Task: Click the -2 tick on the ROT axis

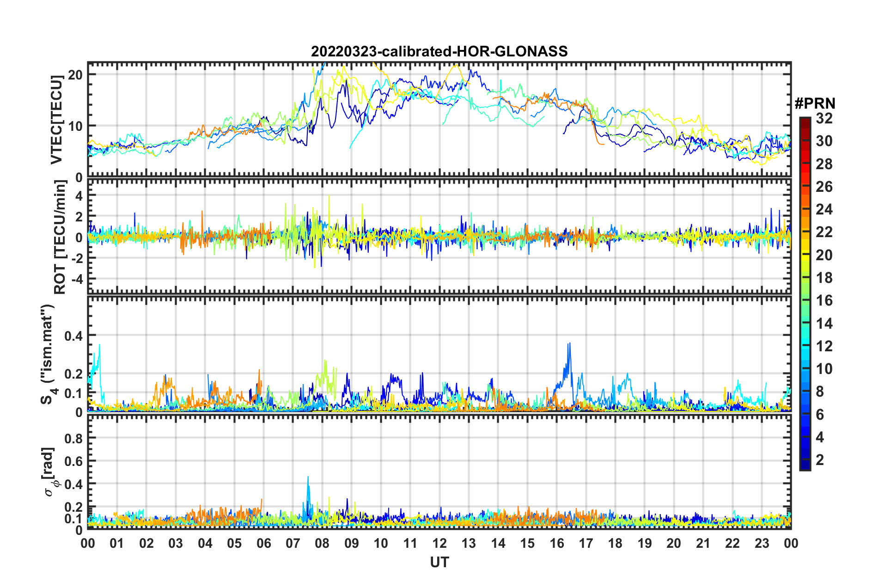Action: point(77,258)
